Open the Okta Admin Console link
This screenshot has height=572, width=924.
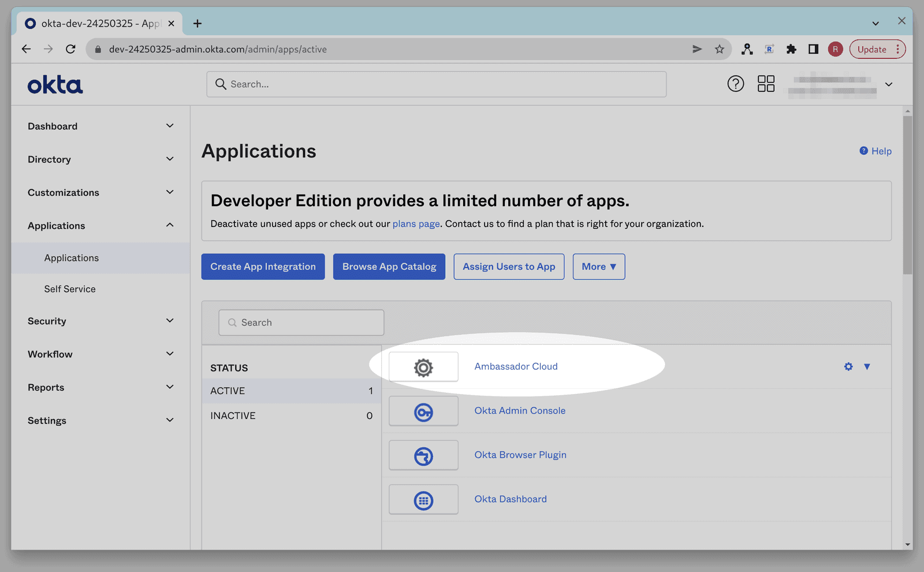[520, 410]
